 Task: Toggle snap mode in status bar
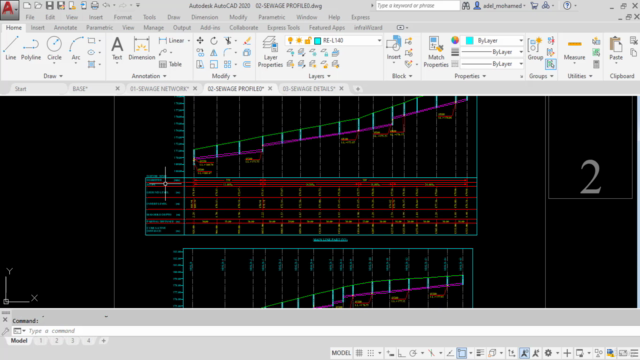371,353
